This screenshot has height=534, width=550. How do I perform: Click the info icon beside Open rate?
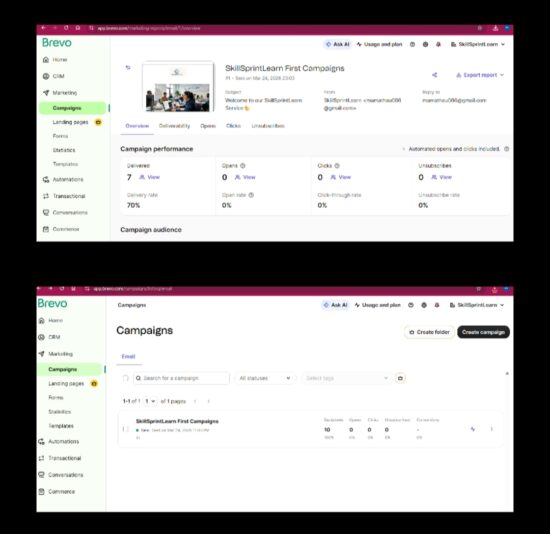[251, 195]
